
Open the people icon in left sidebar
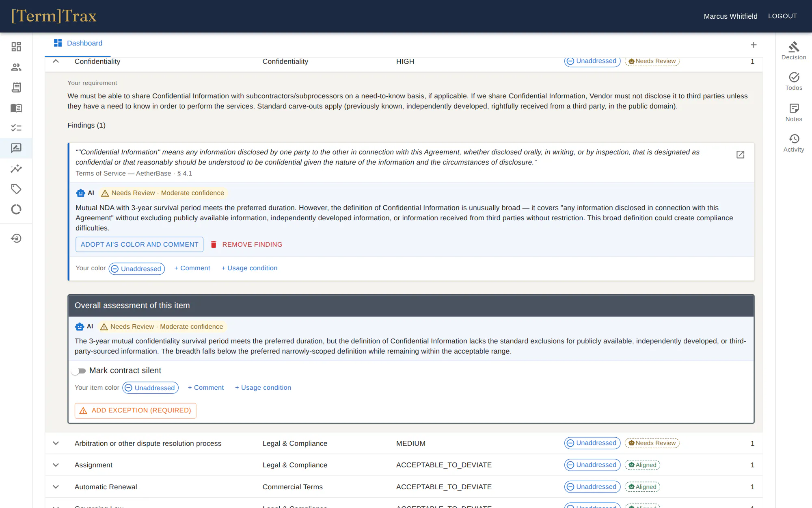(16, 67)
